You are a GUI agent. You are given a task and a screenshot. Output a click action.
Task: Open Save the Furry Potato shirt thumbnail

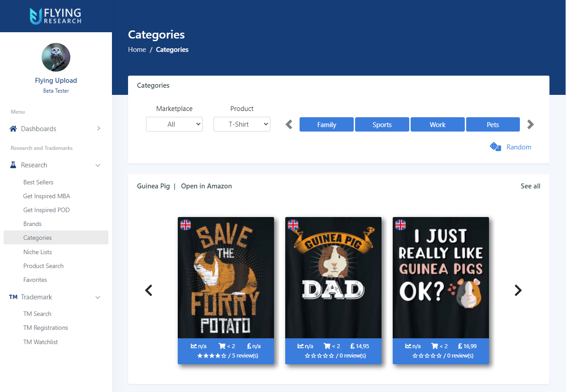point(226,277)
